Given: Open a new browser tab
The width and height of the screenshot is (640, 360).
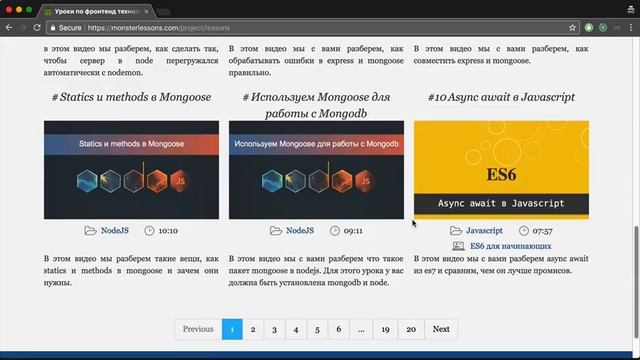Looking at the screenshot, I should pos(164,12).
